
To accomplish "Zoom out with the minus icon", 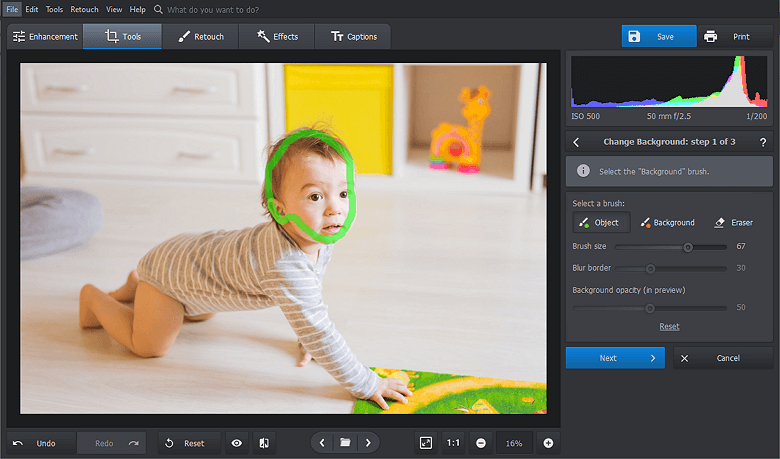I will coord(481,443).
